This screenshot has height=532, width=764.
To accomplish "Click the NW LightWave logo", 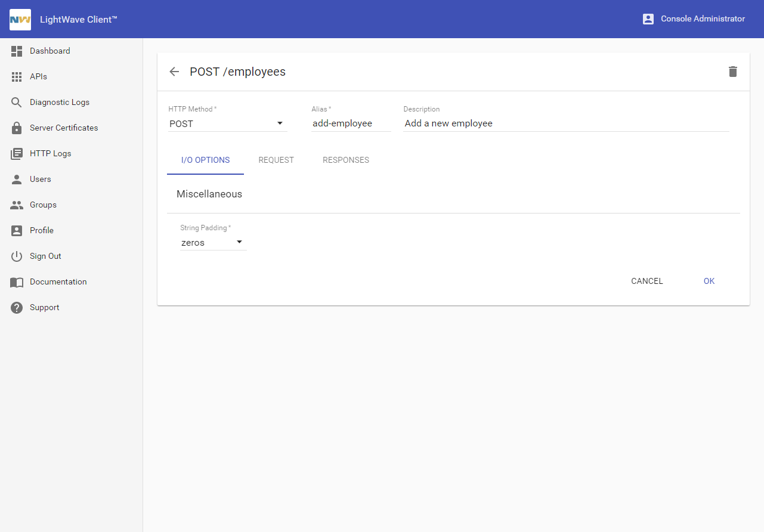I will (x=20, y=19).
